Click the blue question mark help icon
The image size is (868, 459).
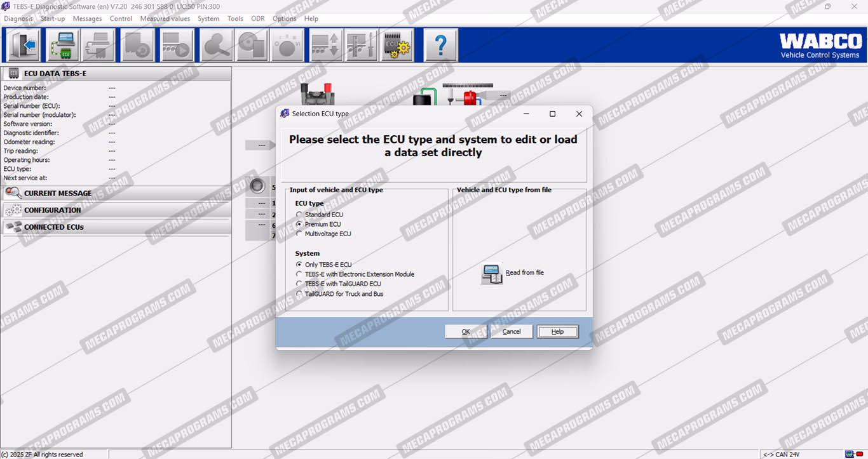tap(440, 45)
